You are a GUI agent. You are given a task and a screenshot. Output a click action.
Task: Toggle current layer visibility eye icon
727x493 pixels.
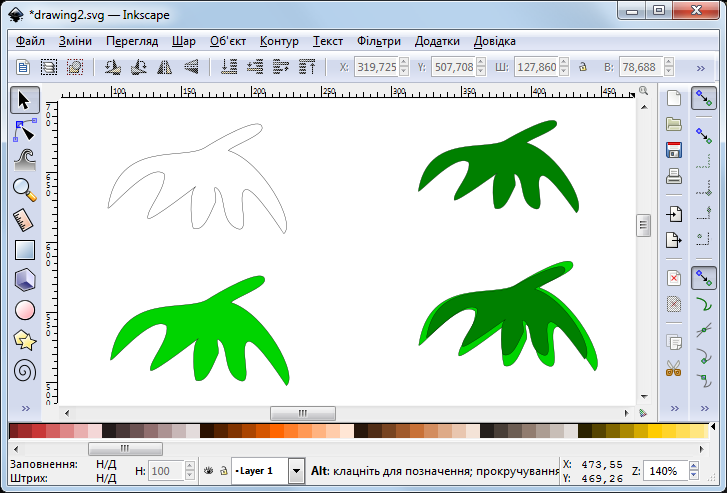[208, 470]
